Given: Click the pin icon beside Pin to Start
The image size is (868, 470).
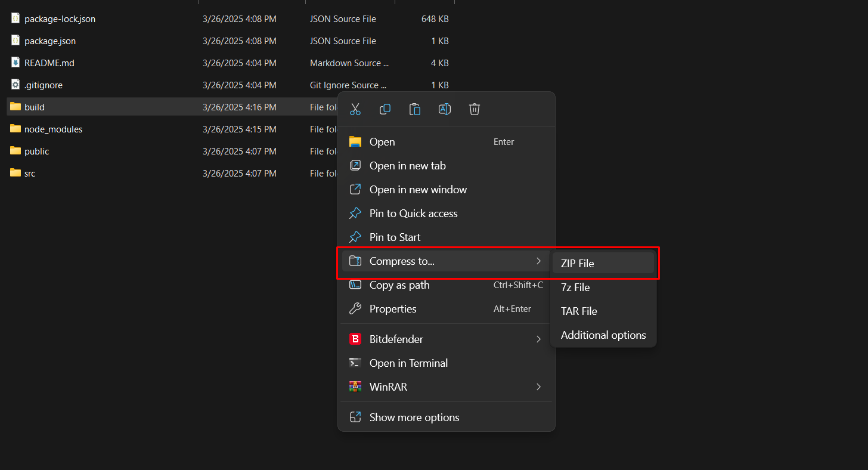Looking at the screenshot, I should tap(355, 237).
